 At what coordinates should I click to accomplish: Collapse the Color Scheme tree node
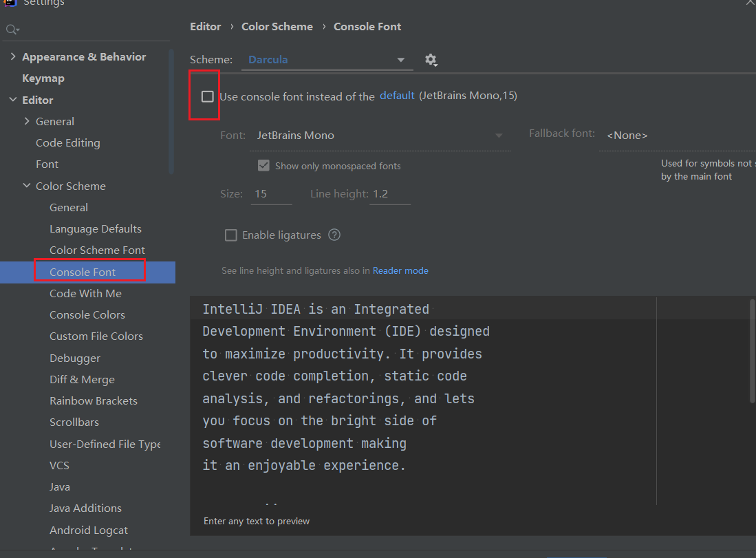coord(27,186)
